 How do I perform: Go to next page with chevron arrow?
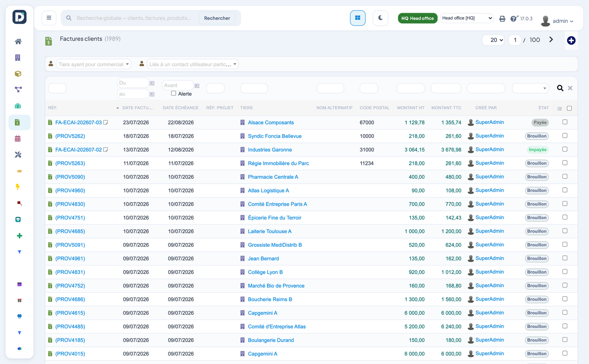click(551, 39)
